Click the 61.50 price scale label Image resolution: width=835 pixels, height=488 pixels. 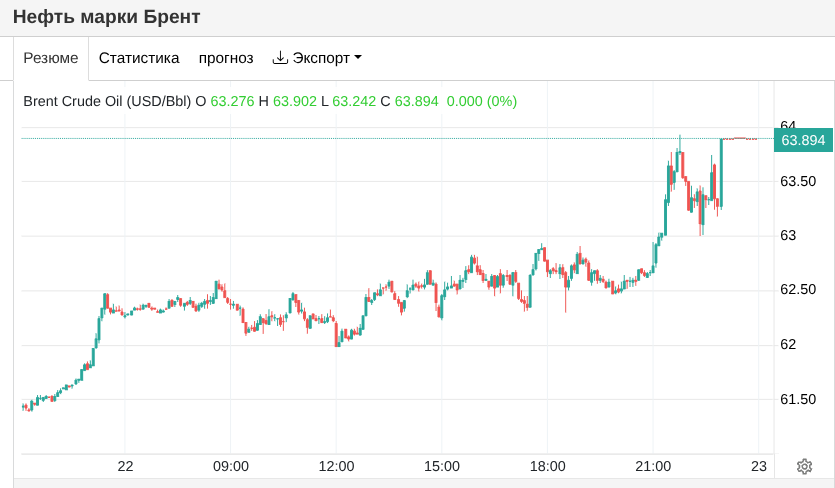point(798,399)
